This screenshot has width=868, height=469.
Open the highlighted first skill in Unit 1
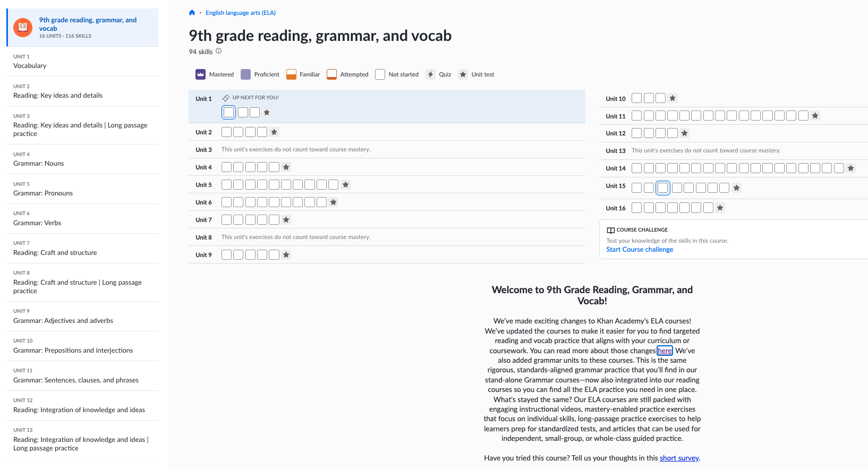tap(228, 113)
